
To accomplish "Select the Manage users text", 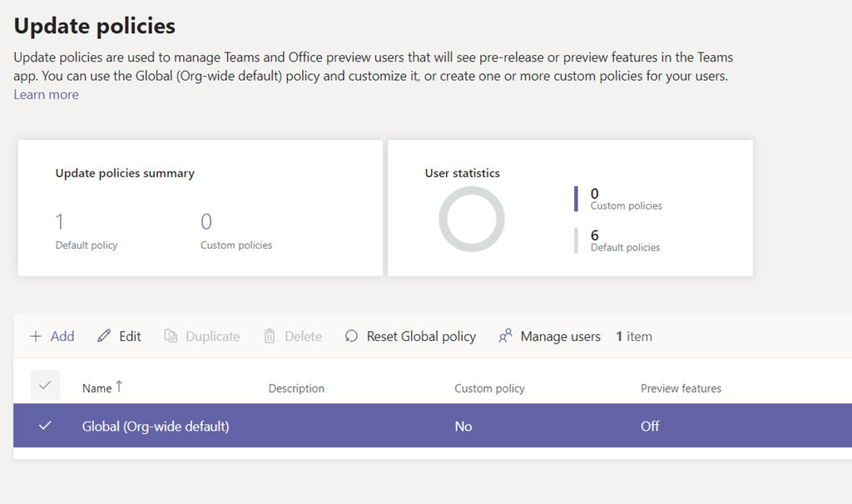I will point(560,337).
